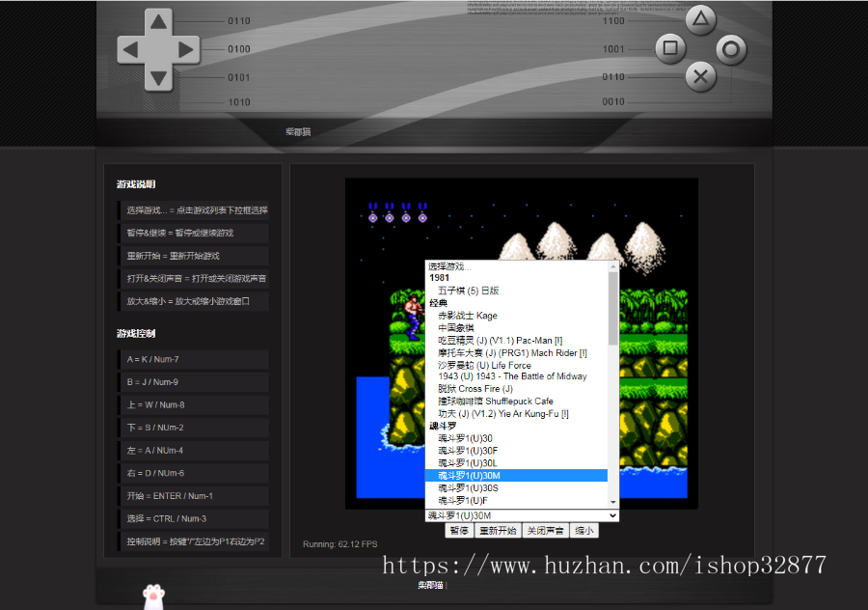Click the game canvas player character
Viewport: 868px width, 610px height.
coord(413,317)
